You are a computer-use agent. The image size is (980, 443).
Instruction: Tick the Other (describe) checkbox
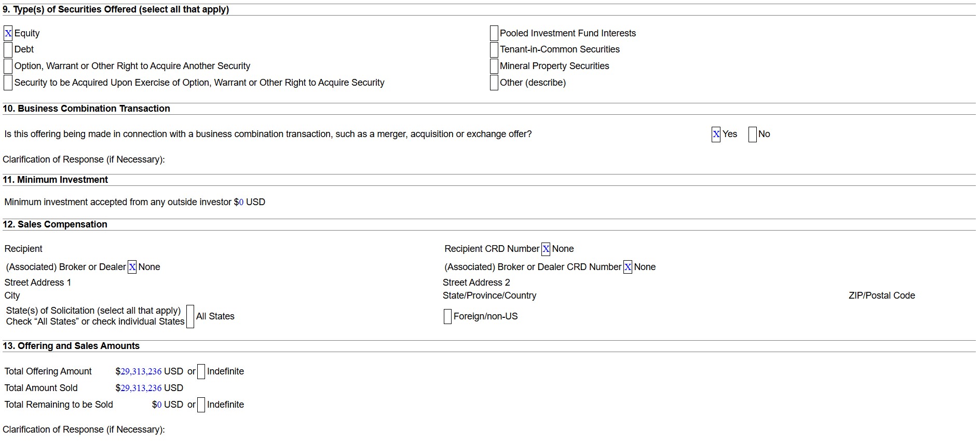click(x=494, y=83)
